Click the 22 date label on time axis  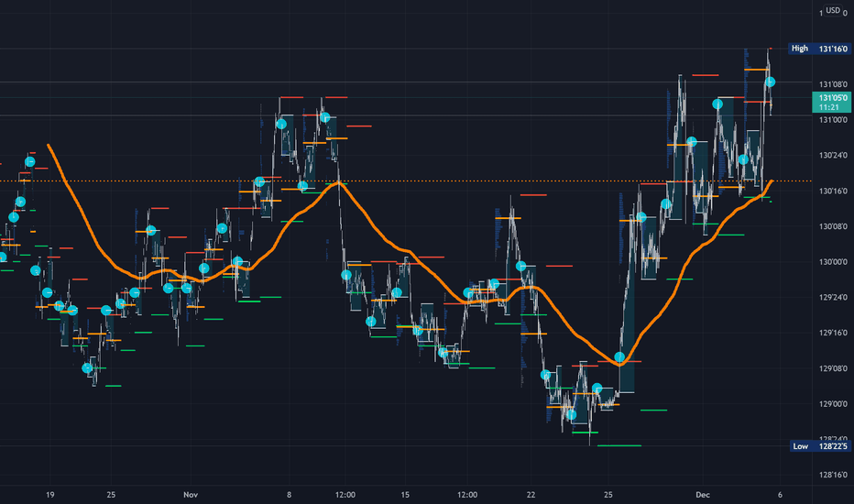point(531,495)
